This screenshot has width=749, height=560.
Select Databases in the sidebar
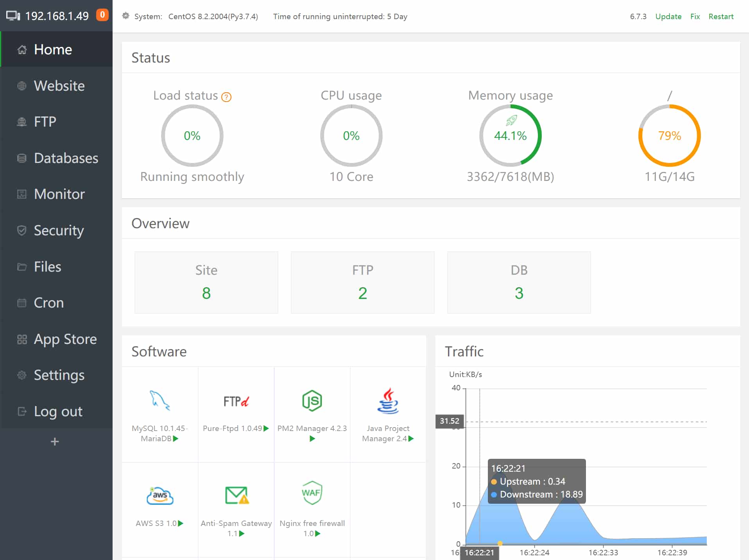pyautogui.click(x=66, y=158)
